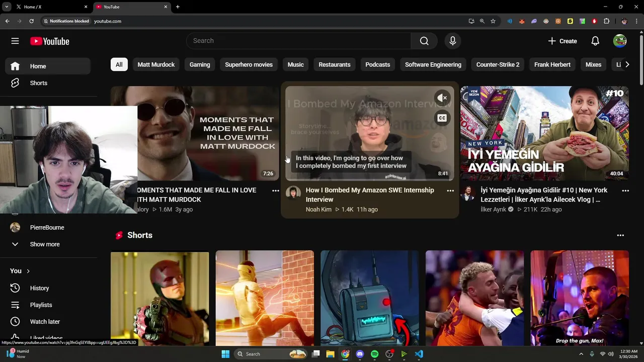
Task: Open the New York food vlog thumbnail
Action: click(x=544, y=133)
